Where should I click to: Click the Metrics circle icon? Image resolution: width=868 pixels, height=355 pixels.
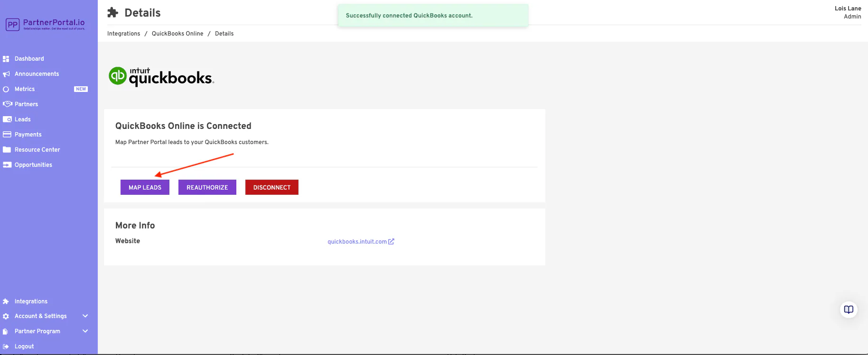tap(6, 89)
